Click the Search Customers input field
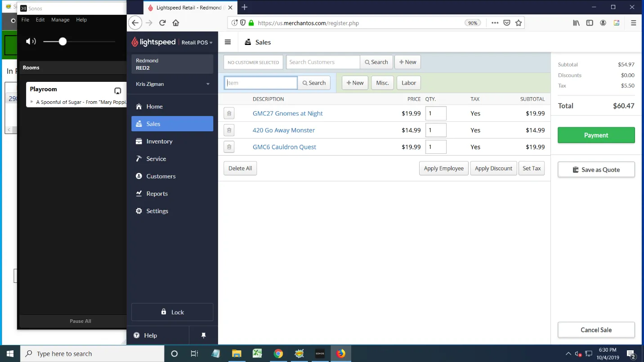Screen dimensions: 644x362 pyautogui.click(x=323, y=62)
